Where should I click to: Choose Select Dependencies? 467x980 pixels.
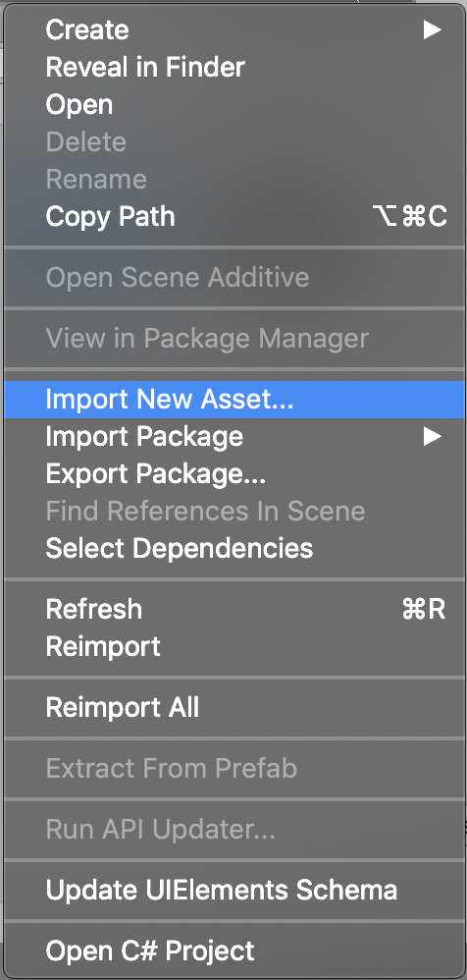233,548
